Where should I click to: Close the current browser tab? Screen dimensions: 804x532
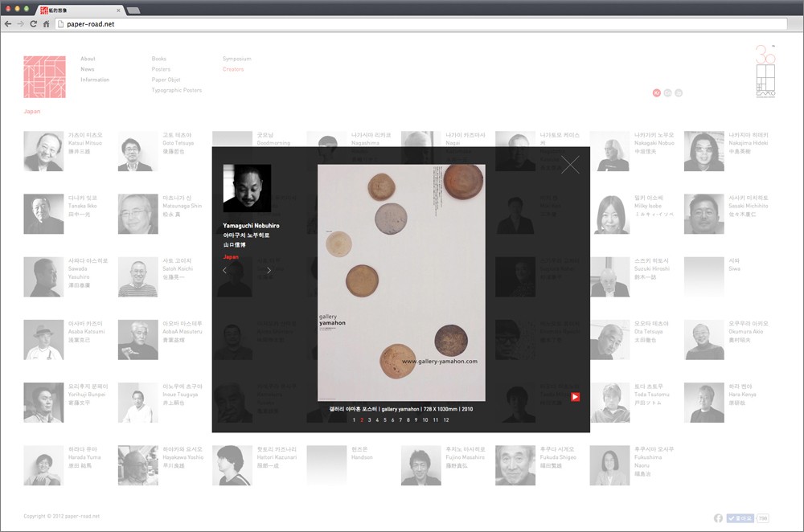coord(118,10)
